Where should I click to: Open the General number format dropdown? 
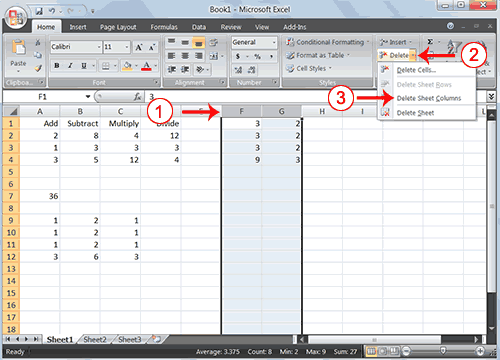(x=274, y=42)
